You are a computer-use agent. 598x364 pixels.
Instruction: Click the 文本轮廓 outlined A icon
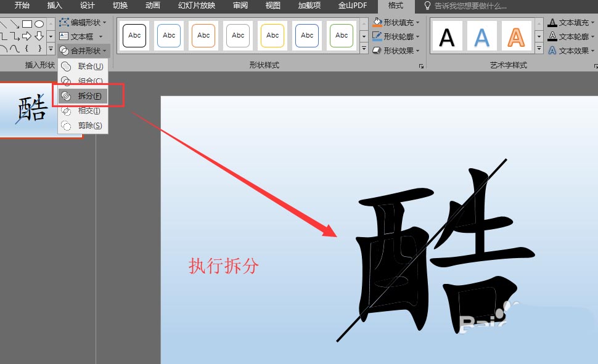552,36
